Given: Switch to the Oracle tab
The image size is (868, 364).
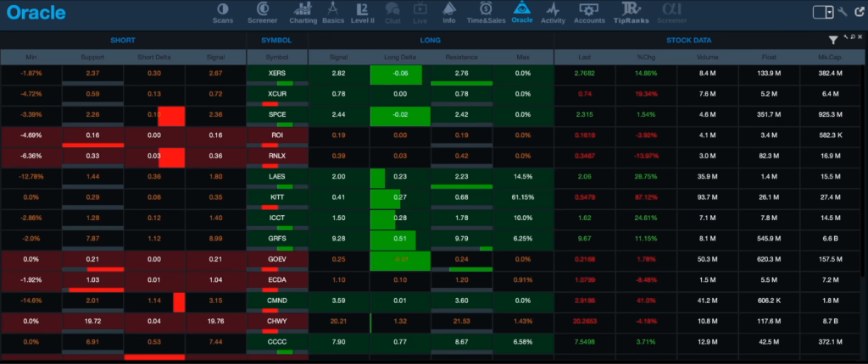Looking at the screenshot, I should click(522, 12).
